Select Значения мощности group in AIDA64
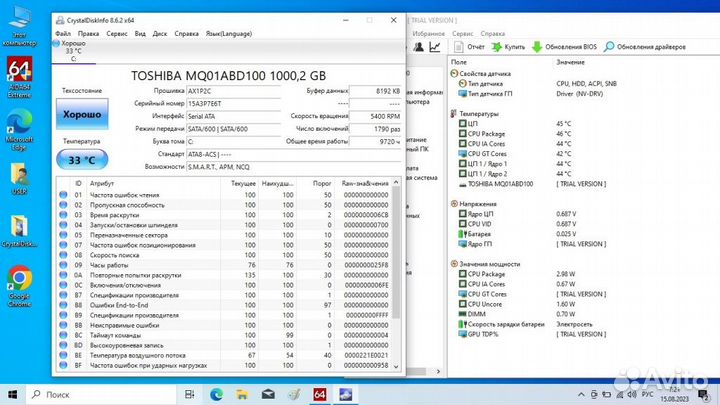 click(x=489, y=264)
